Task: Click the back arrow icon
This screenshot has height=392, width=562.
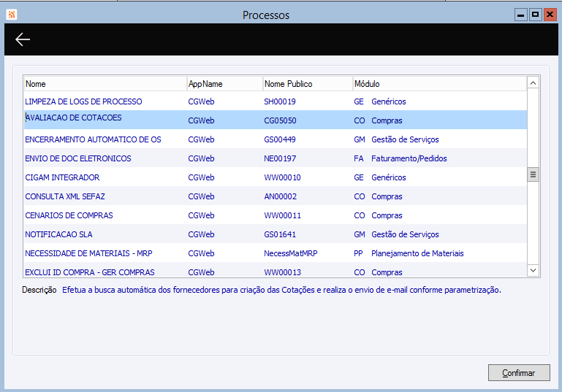Action: [x=22, y=39]
